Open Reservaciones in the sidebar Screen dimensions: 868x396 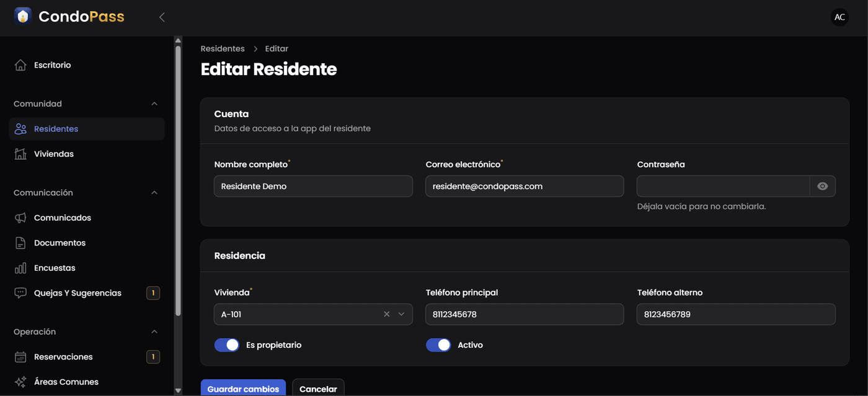tap(87, 357)
